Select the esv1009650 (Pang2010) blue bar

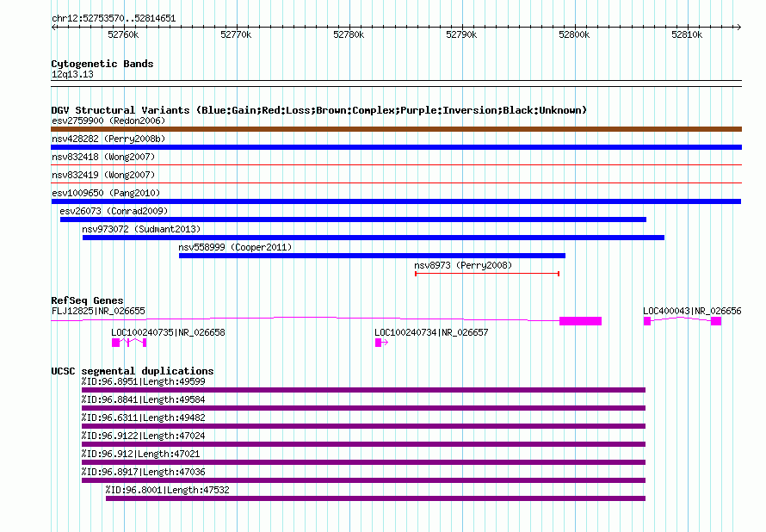(x=396, y=201)
